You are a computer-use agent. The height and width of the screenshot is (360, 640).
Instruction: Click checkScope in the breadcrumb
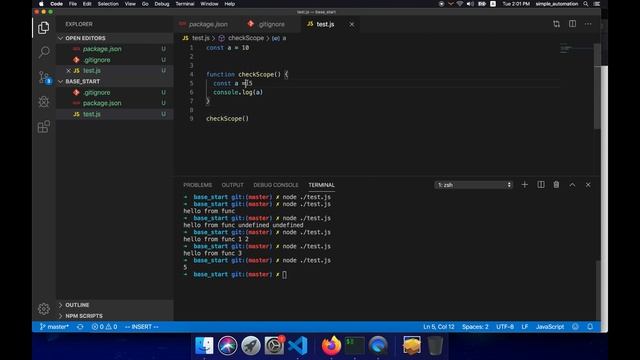(246, 38)
